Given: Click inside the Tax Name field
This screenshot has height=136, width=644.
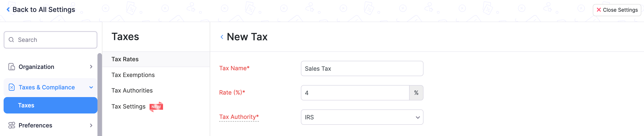Looking at the screenshot, I should pos(362,68).
